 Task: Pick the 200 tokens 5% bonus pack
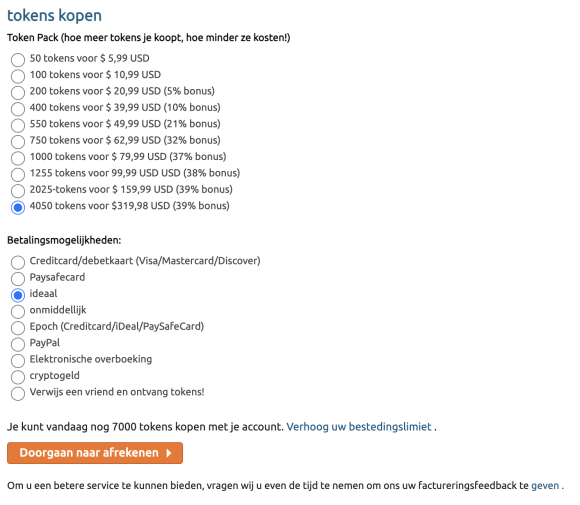tap(18, 92)
